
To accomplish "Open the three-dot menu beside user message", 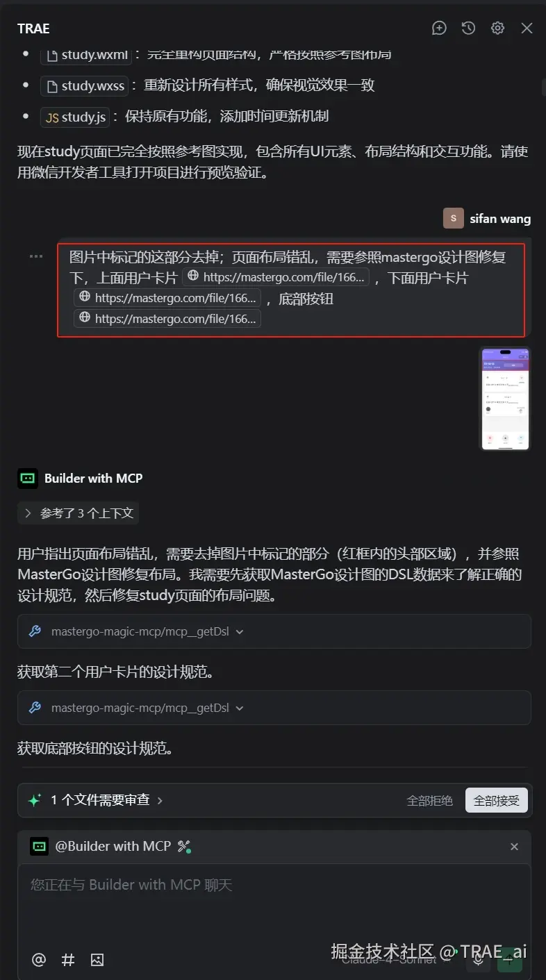I will point(36,256).
